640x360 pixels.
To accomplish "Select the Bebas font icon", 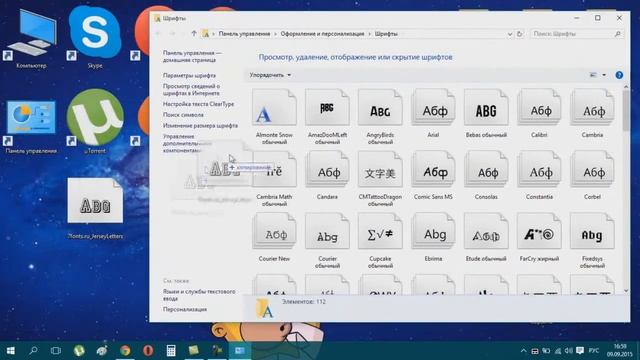I will click(x=486, y=108).
